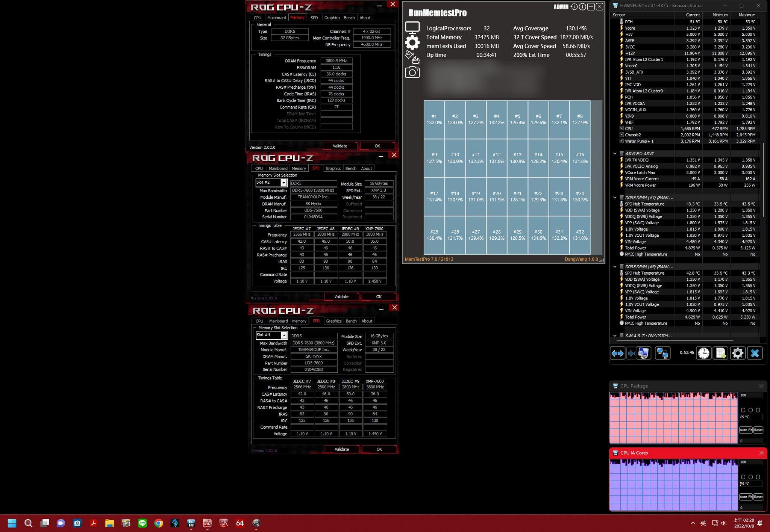Viewport: 770px width, 532px height.
Task: Open Memory tab in Slot #4 CPU-Z window
Action: [299, 321]
